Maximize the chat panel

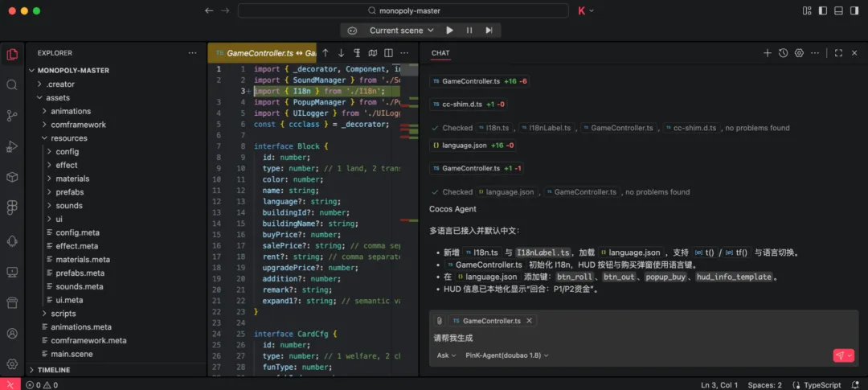(838, 53)
